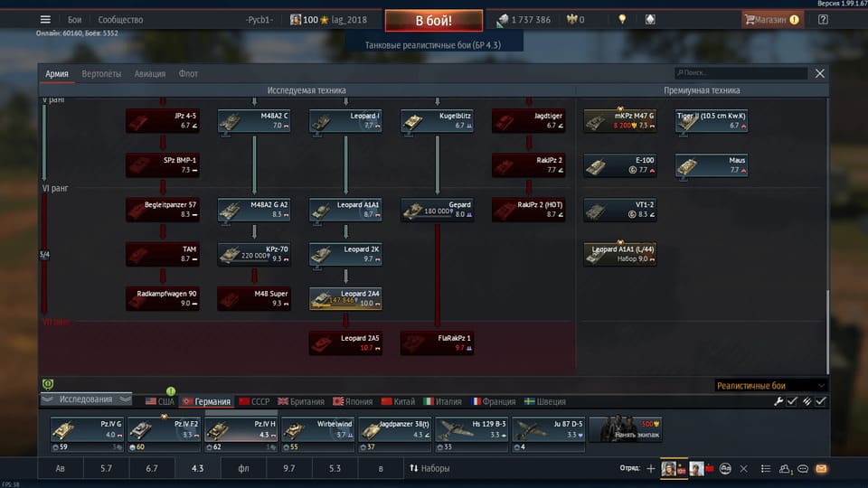This screenshot has width=868, height=488.
Task: Click the wrench repair icon
Action: click(x=778, y=401)
